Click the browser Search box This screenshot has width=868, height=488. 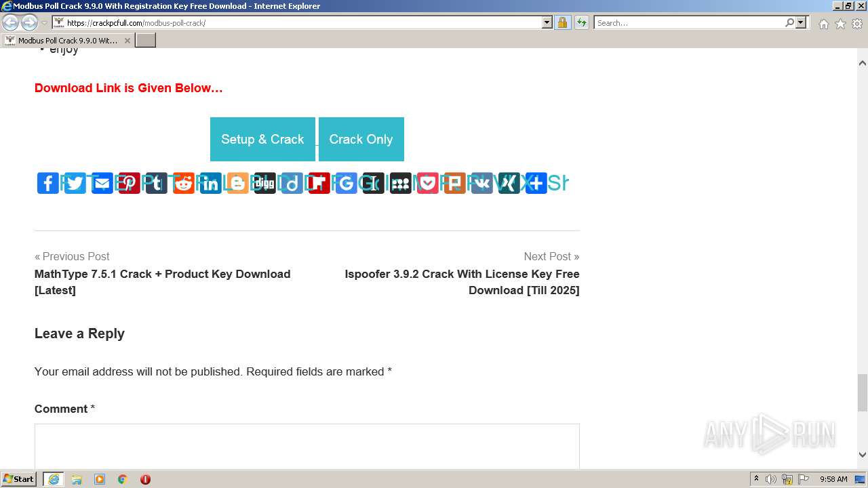tap(688, 23)
